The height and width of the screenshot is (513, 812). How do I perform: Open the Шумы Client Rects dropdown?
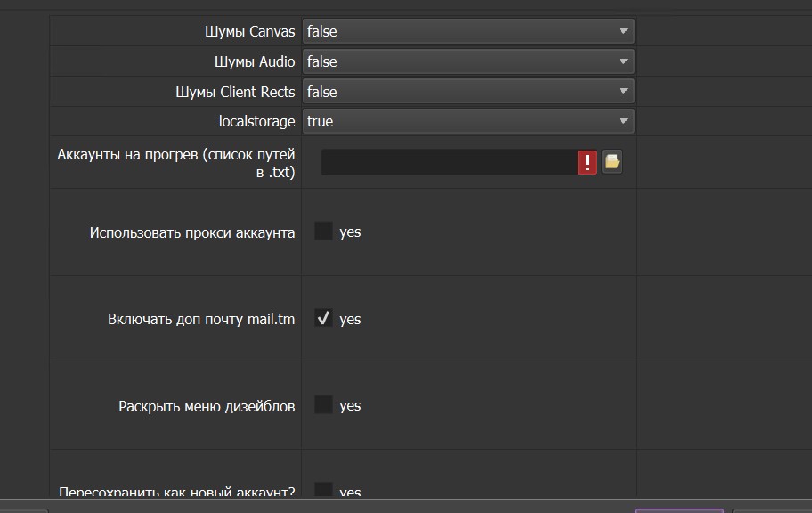pyautogui.click(x=468, y=92)
